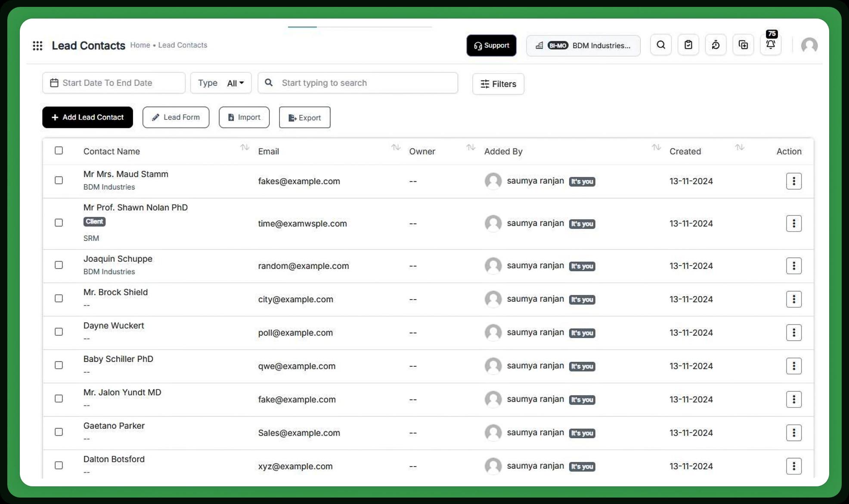Tick checkbox for Mr Mrs. Maud Stamm
The image size is (849, 504).
click(59, 180)
